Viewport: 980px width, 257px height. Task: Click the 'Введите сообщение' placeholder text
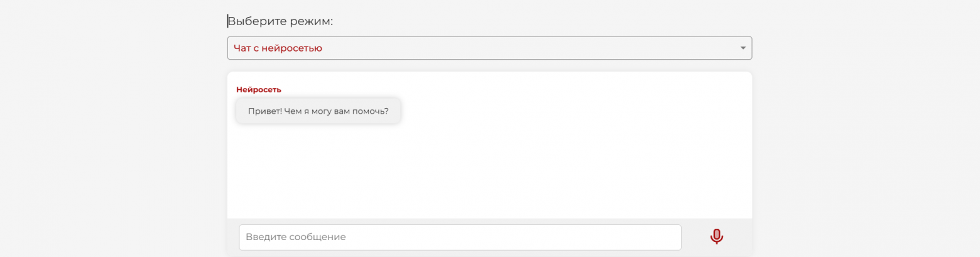coord(295,237)
